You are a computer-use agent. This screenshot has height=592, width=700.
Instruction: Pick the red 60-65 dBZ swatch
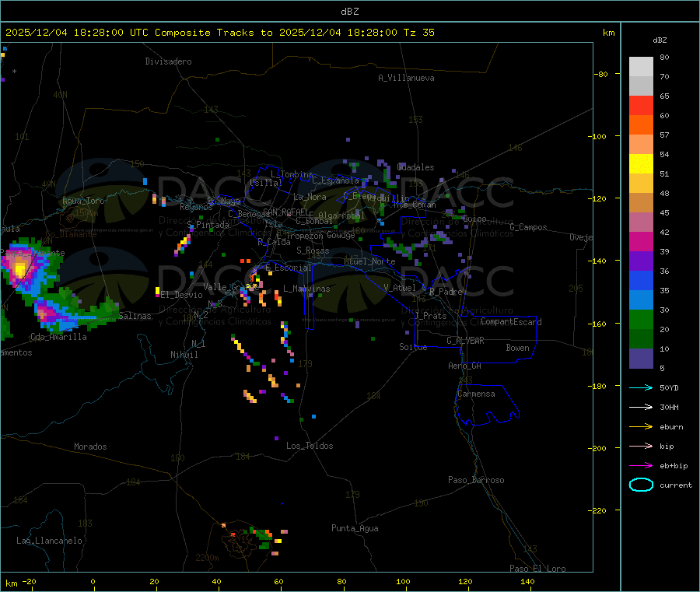pos(641,106)
